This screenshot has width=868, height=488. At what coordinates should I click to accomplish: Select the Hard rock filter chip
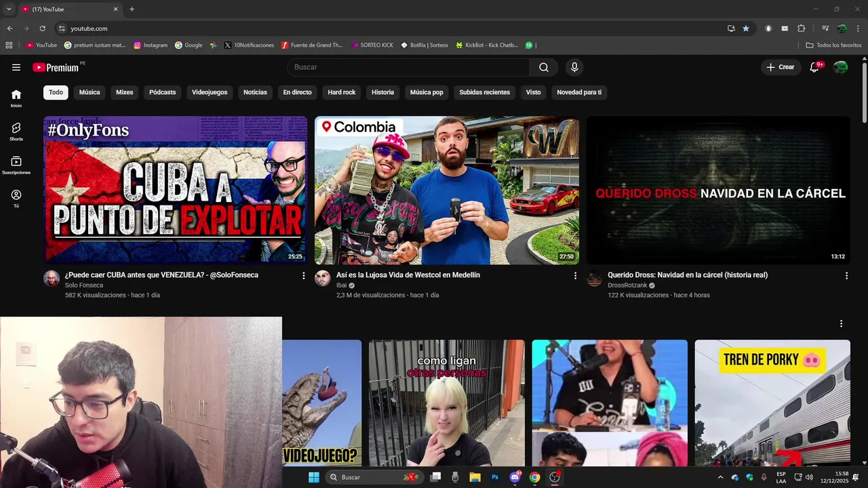342,92
